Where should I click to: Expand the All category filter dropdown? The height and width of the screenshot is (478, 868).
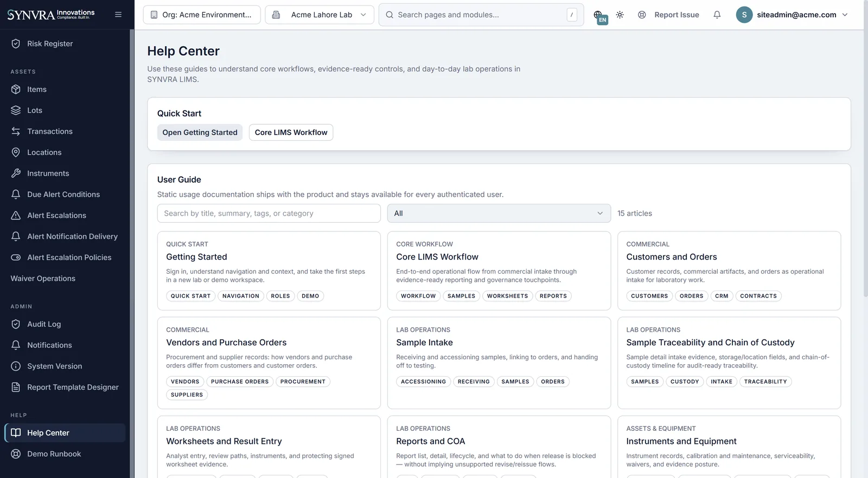499,214
